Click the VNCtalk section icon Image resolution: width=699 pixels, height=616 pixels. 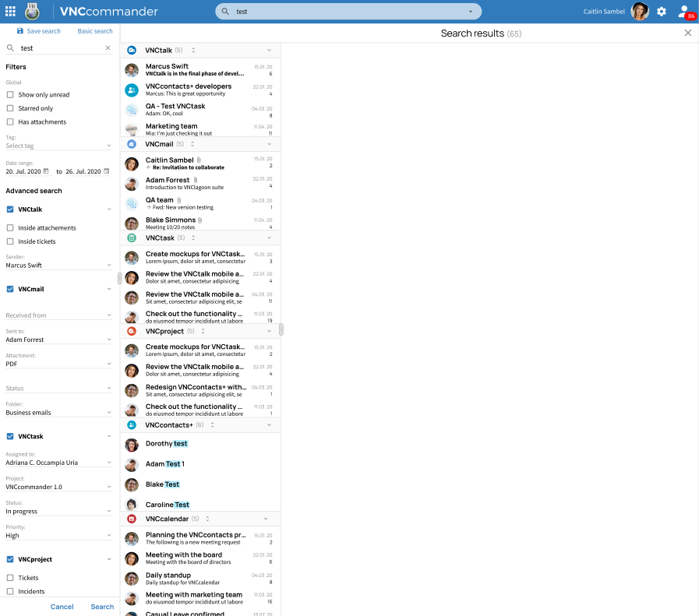pos(131,50)
